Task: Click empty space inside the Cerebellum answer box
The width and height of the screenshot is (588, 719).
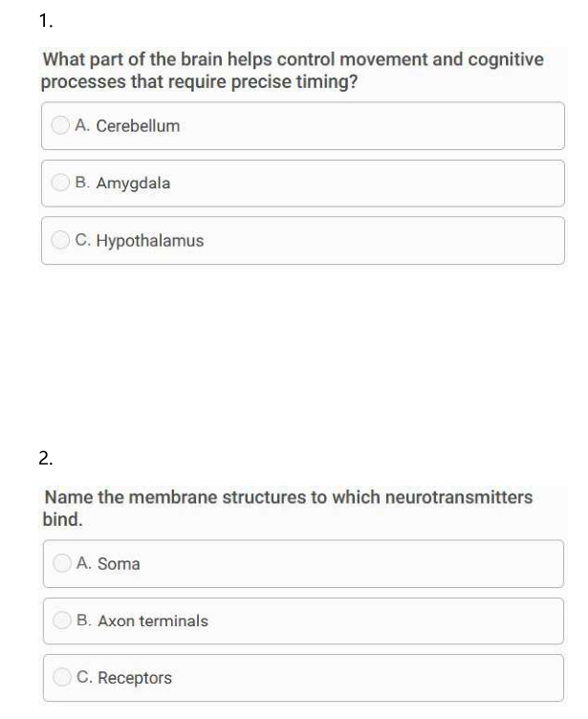Action: (x=382, y=126)
